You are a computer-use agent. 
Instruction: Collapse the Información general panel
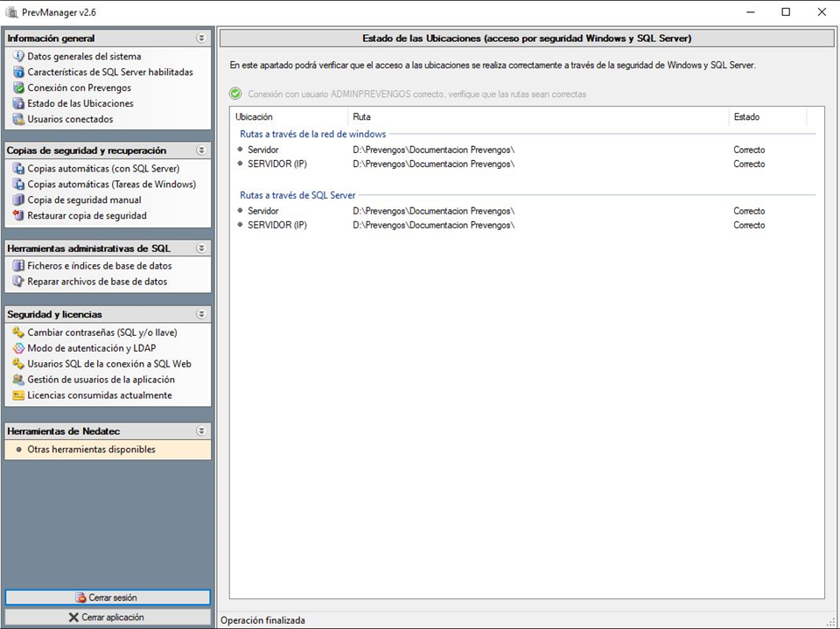click(201, 38)
